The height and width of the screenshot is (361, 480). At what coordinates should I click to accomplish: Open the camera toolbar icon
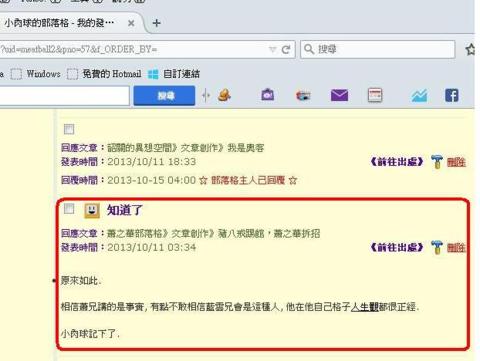tap(268, 95)
